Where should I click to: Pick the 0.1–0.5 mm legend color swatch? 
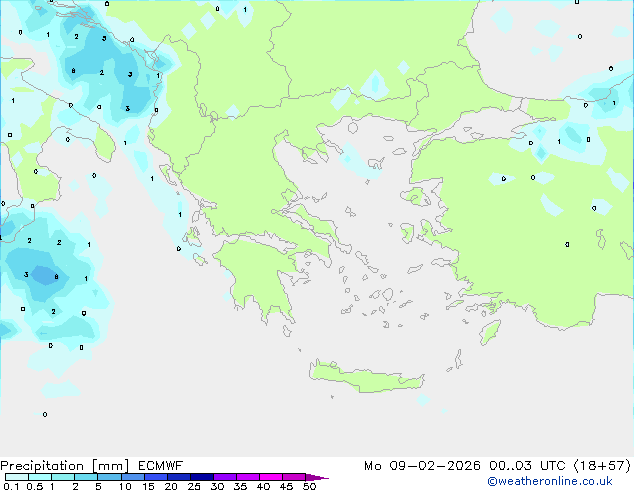(x=17, y=477)
